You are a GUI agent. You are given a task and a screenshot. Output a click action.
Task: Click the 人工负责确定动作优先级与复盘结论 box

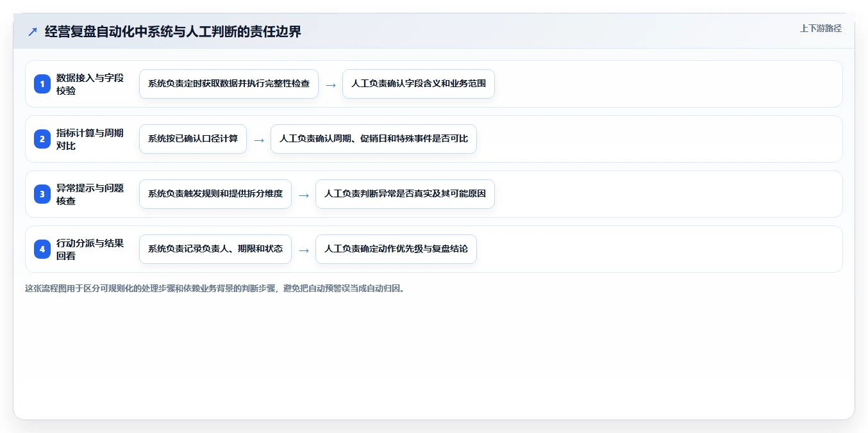(396, 249)
